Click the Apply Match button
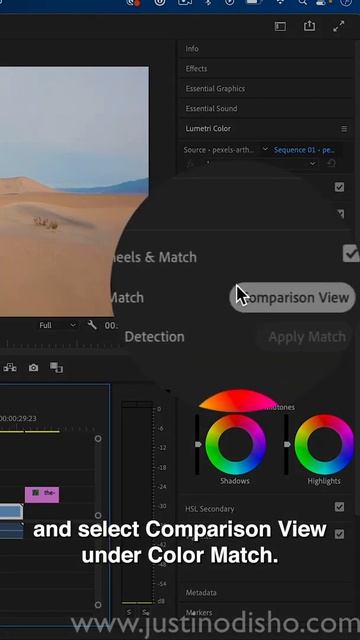360x640 pixels. click(305, 337)
